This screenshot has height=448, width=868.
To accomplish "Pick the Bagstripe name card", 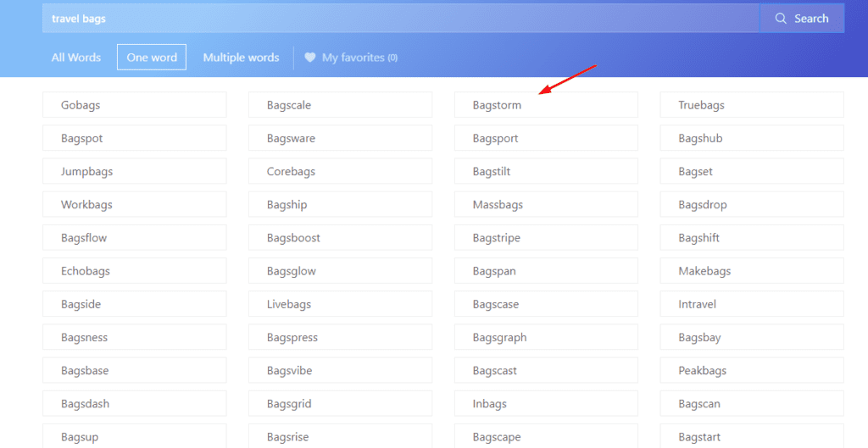I will tap(547, 237).
